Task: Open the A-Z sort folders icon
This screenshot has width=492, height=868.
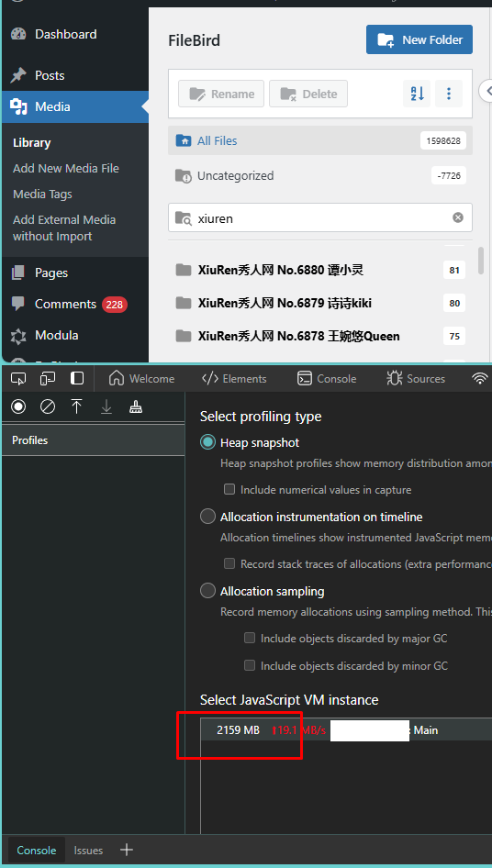Action: [417, 95]
